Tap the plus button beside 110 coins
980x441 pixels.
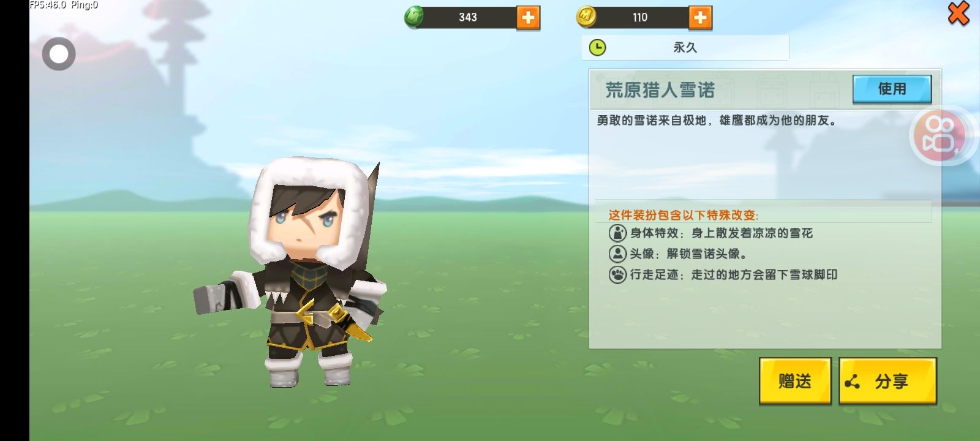coord(700,18)
